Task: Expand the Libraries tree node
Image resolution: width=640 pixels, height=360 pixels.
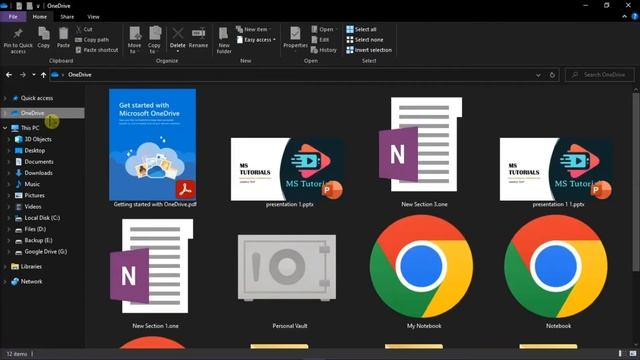Action: 5,267
